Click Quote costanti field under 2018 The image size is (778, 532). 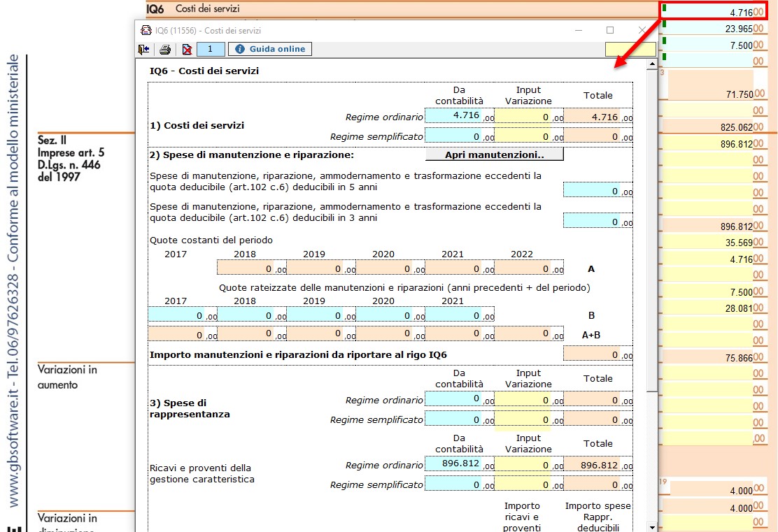pos(252,268)
